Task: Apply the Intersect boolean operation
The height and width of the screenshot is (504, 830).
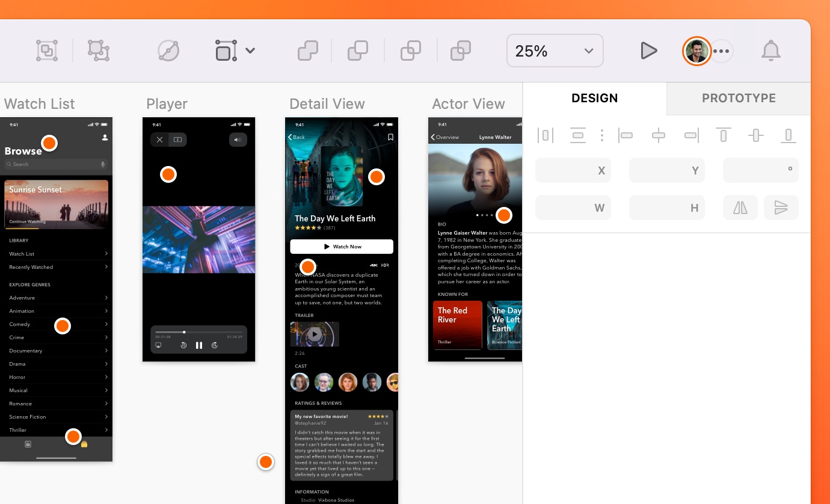Action: coord(411,51)
